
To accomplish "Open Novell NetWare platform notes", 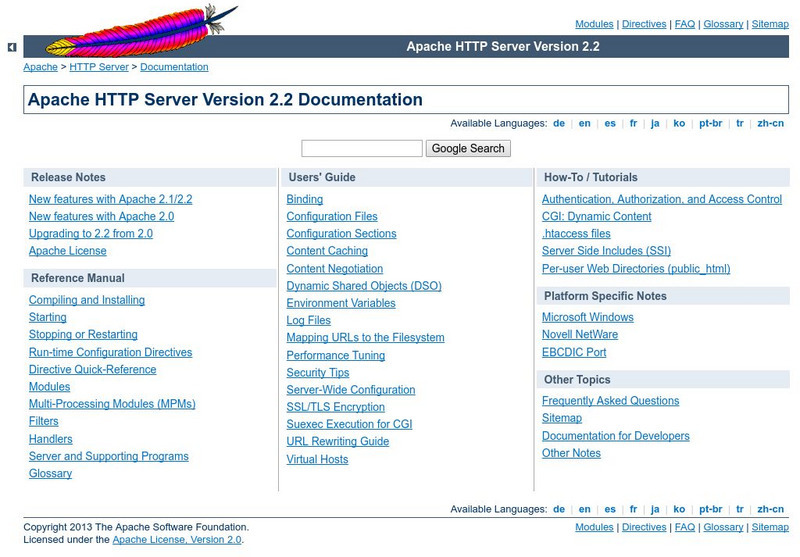I will (x=580, y=335).
